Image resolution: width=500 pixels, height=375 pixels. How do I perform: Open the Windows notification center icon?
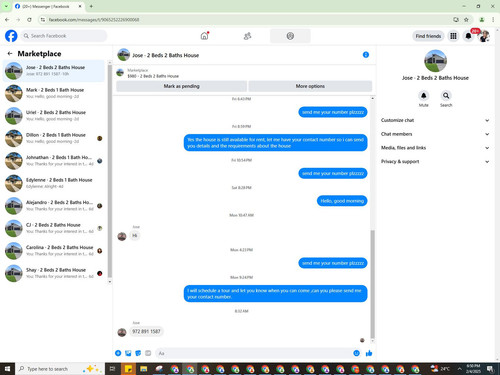[x=490, y=369]
